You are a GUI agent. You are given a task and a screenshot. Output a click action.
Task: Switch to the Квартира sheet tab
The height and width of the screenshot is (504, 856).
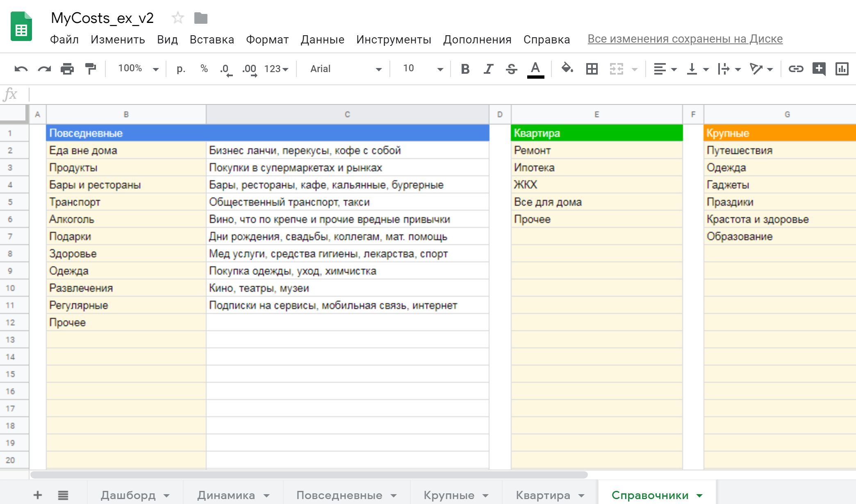[x=543, y=495]
